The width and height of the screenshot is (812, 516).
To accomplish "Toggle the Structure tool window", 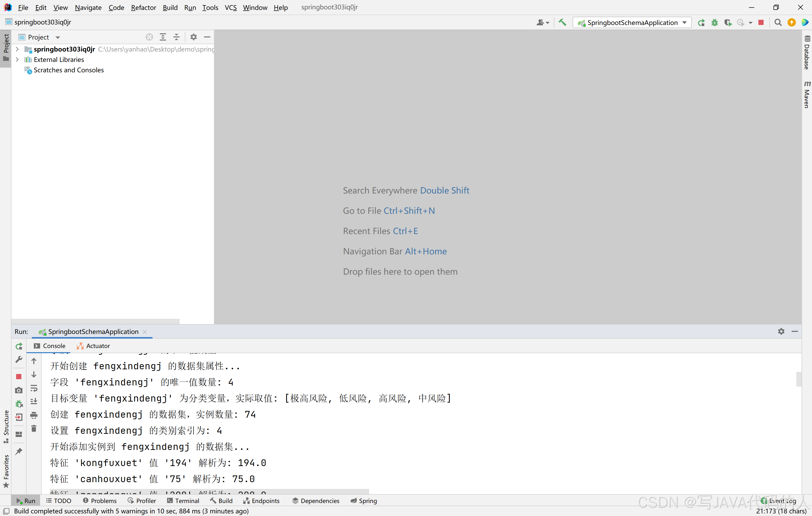I will point(6,427).
